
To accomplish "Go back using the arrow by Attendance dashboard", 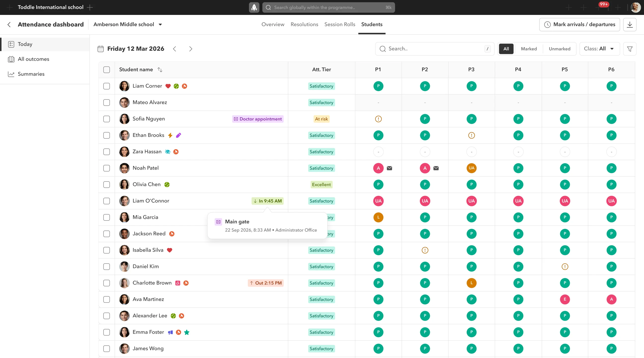I will (x=9, y=25).
